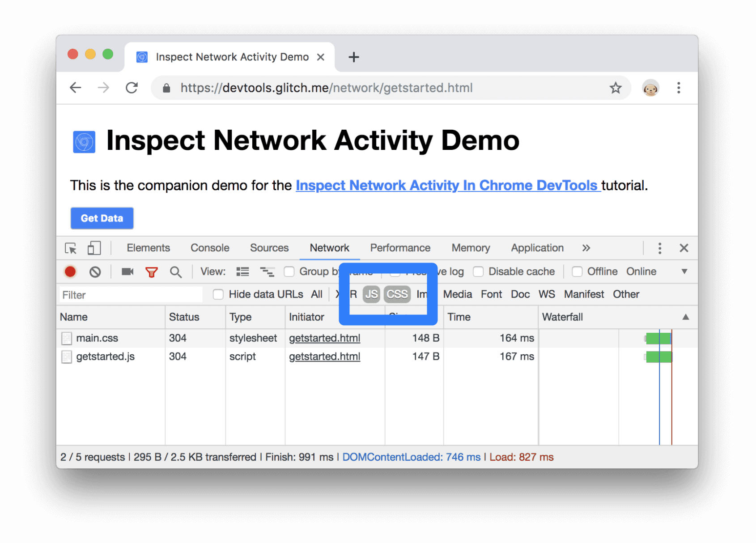
Task: Select the getstarted.js request row
Action: [377, 357]
